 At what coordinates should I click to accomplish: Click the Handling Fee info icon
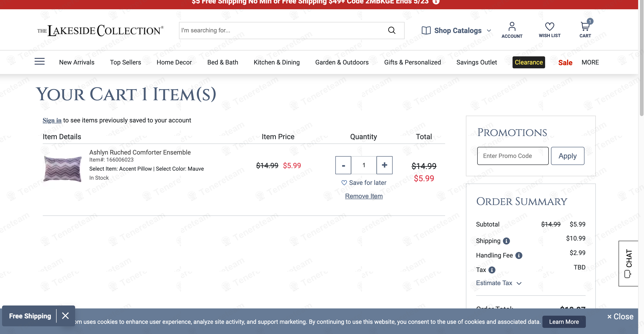coord(519,255)
